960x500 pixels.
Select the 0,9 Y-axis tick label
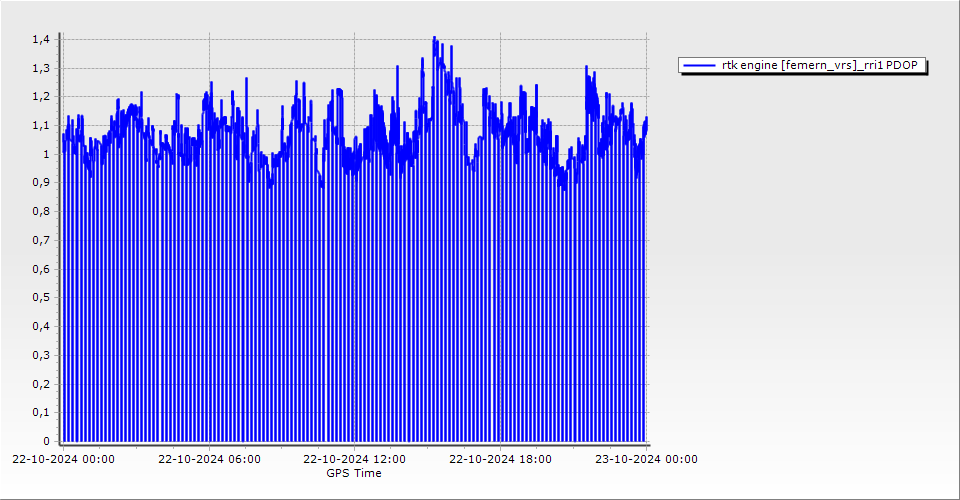pyautogui.click(x=40, y=183)
